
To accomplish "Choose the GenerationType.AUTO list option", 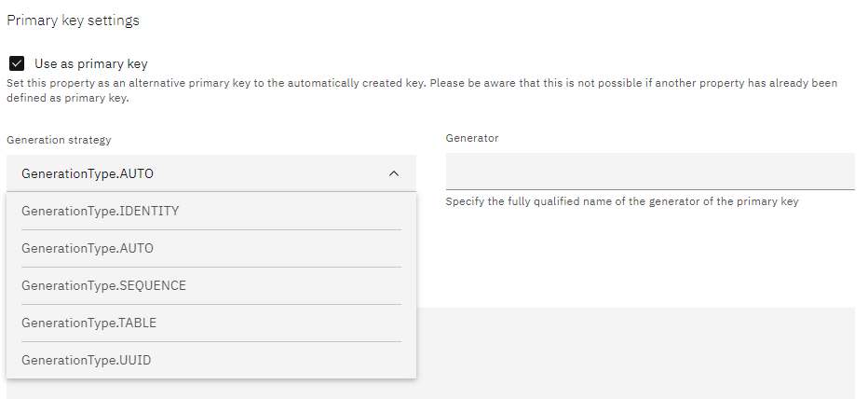I will click(88, 249).
